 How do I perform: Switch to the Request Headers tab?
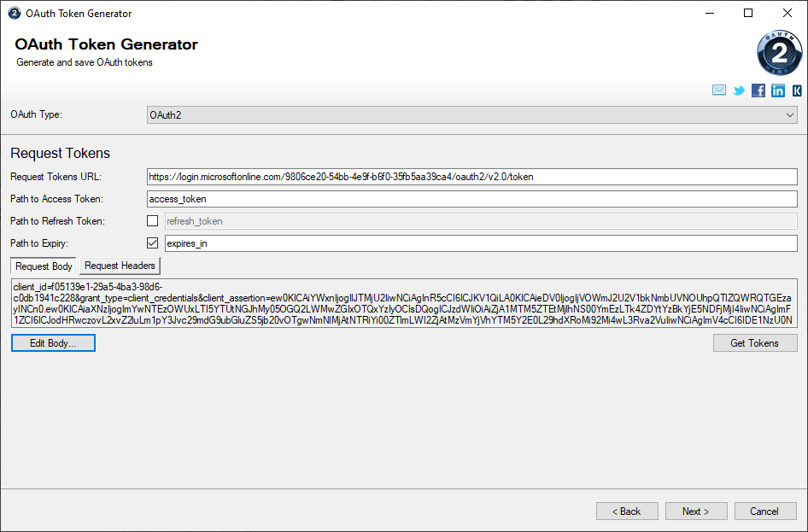pyautogui.click(x=119, y=266)
